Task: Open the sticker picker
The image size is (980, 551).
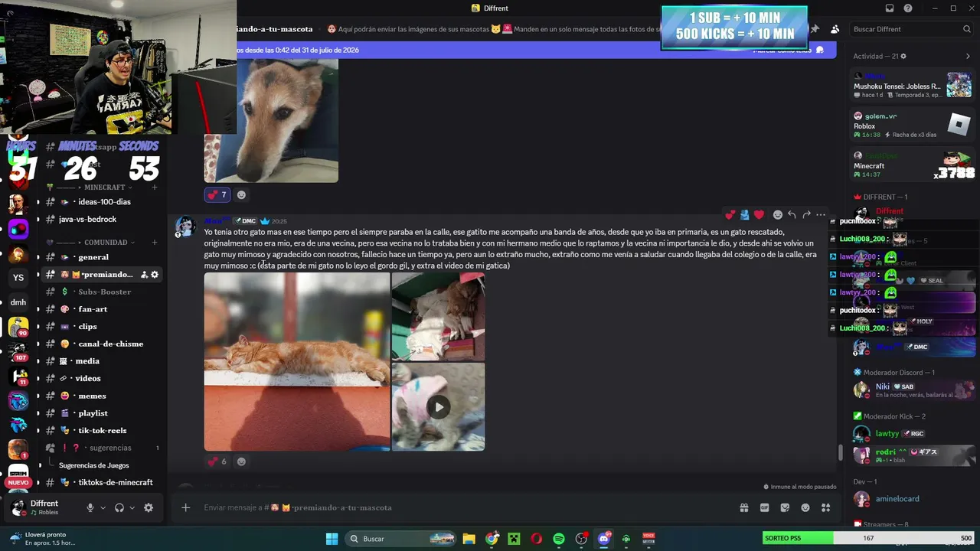Action: [785, 507]
